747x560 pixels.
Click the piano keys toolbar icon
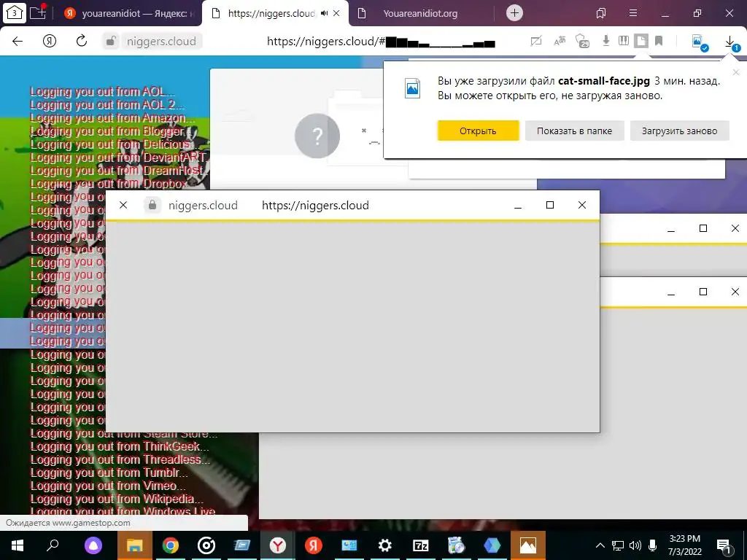(624, 41)
